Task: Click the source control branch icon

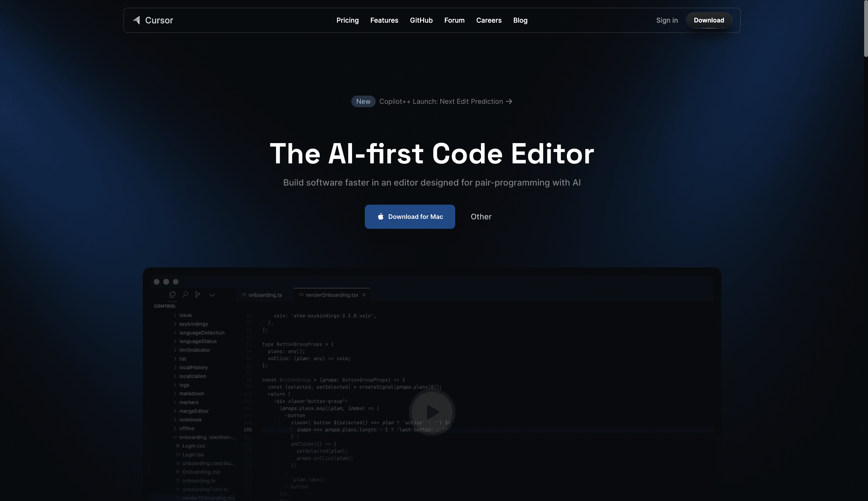Action: coord(198,295)
